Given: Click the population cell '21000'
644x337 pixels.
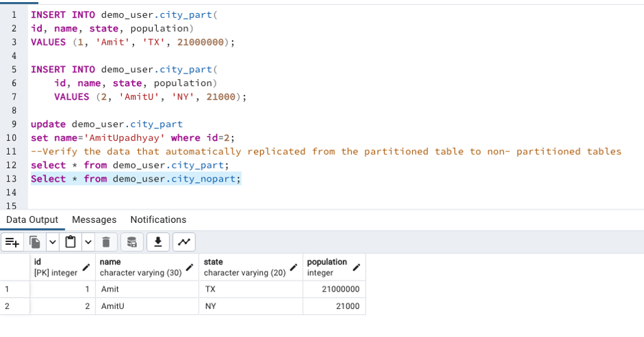Looking at the screenshot, I should (334, 306).
